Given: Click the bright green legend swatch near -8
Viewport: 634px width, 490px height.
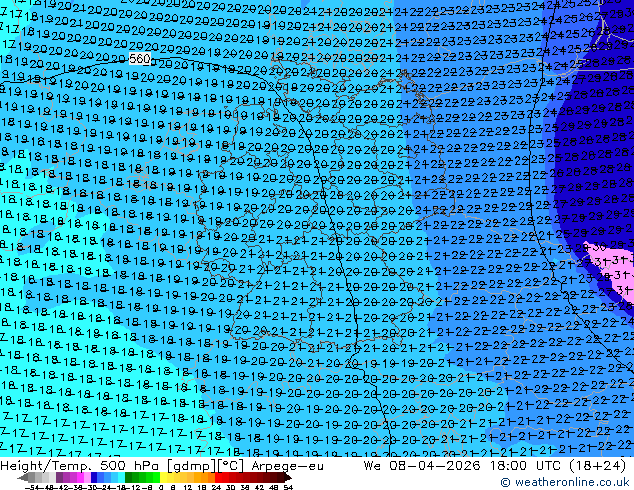Looking at the screenshot, I should [x=156, y=478].
